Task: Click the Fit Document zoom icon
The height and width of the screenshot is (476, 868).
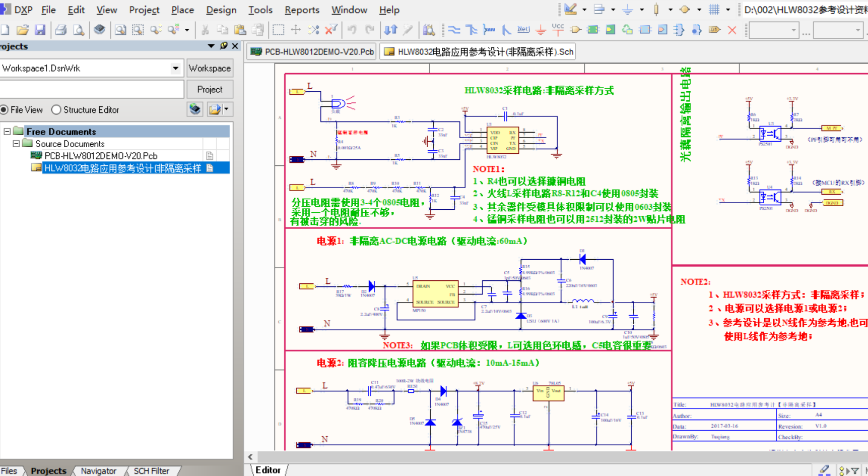Action: (120, 30)
